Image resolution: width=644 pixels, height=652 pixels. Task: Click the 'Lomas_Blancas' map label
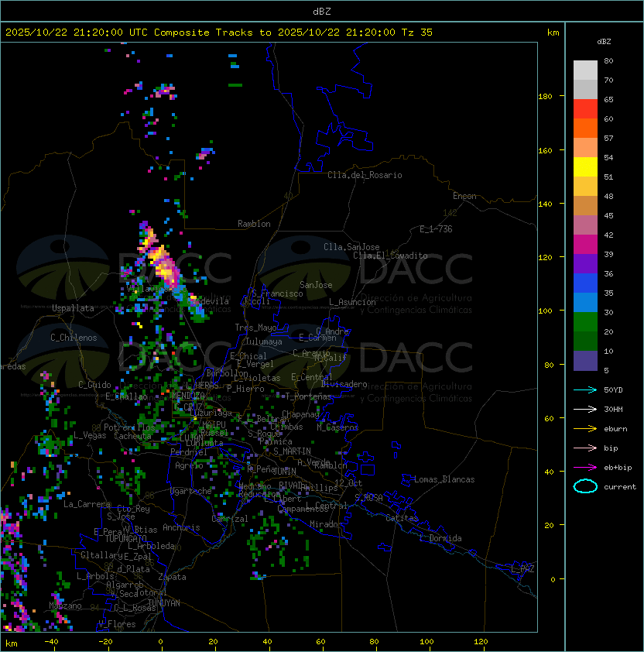(x=444, y=479)
